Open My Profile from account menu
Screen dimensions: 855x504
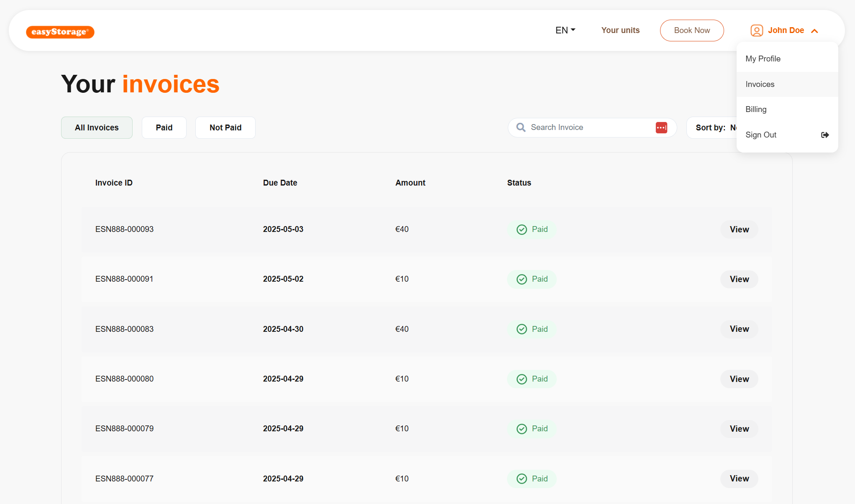tap(763, 59)
